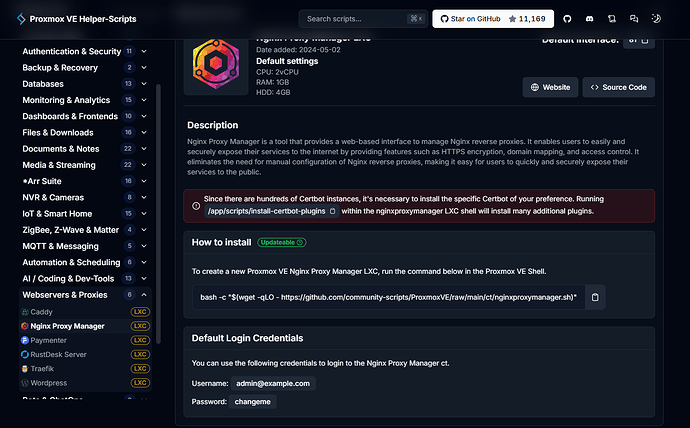Toggle the dark/light theme icon
This screenshot has width=690, height=428.
[656, 18]
